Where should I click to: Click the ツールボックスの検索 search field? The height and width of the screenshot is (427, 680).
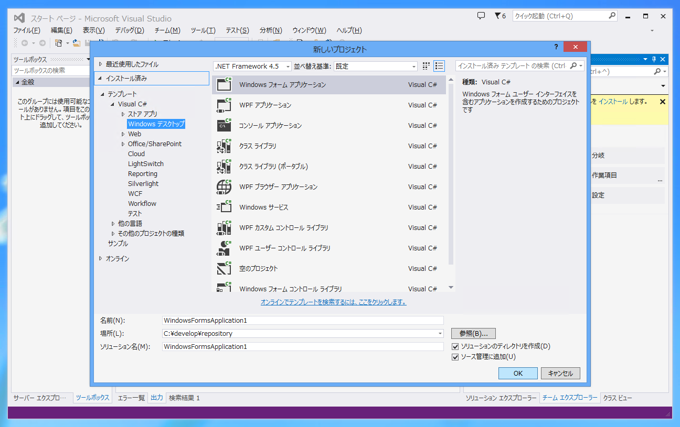pyautogui.click(x=50, y=70)
